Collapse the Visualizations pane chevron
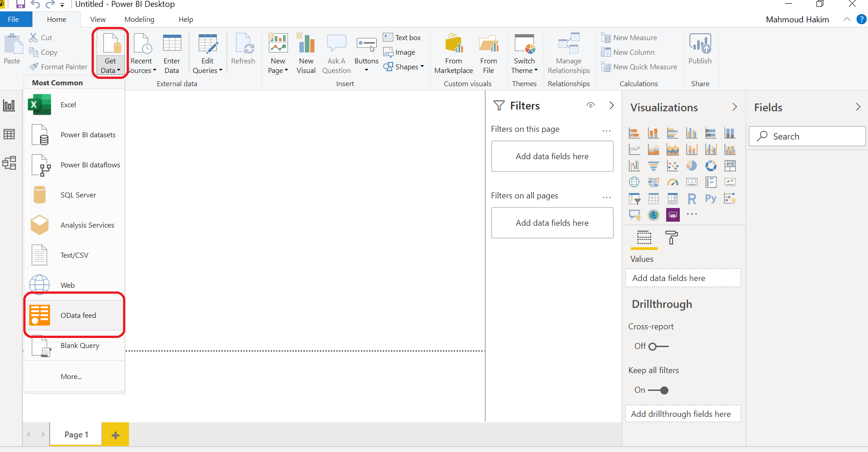The image size is (868, 452). [734, 107]
